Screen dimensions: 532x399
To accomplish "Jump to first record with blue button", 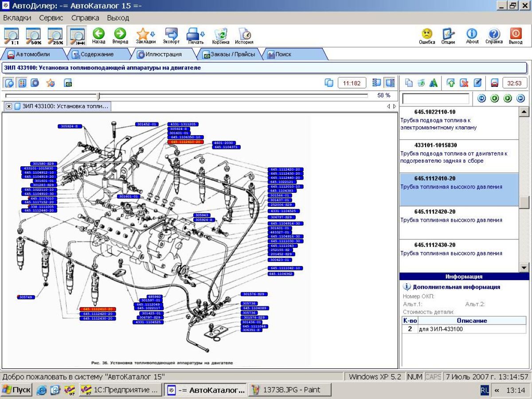I will pyautogui.click(x=482, y=98).
